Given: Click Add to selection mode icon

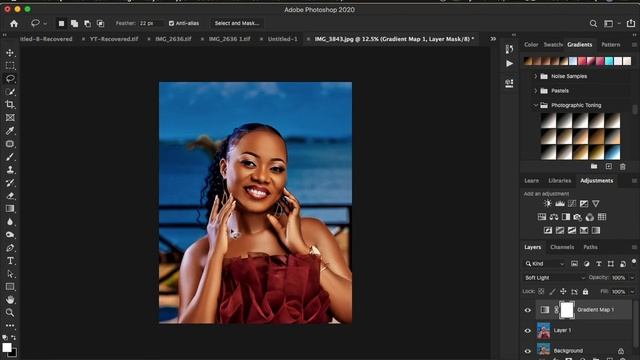Looking at the screenshot, I should point(74,24).
